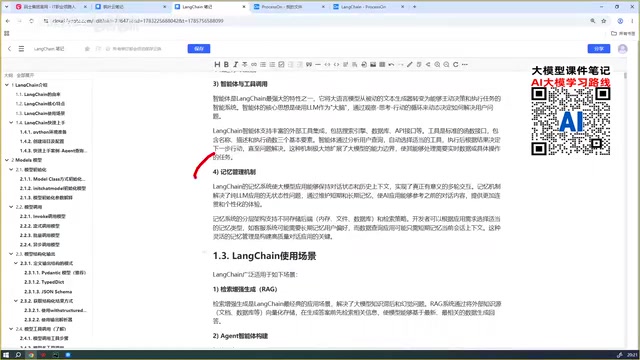Open the '1.3. LangChain' outline entry
Viewport: 640px width, 360px height.
point(40,113)
